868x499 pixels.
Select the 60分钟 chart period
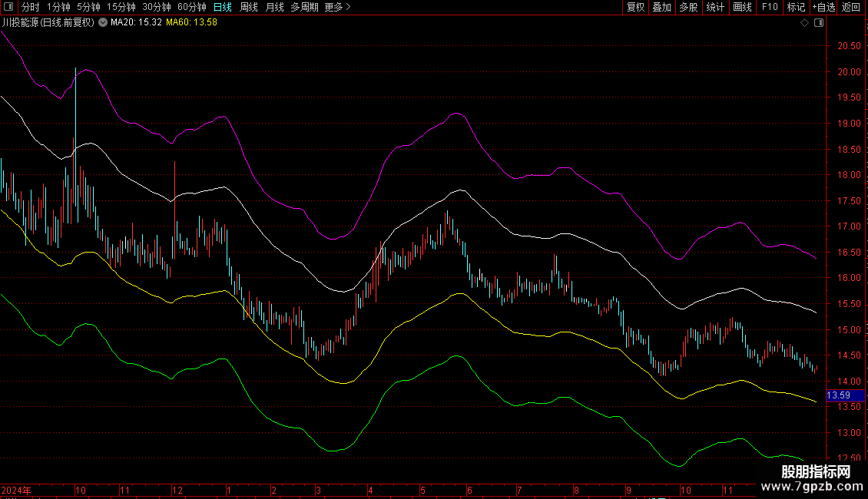coord(191,7)
